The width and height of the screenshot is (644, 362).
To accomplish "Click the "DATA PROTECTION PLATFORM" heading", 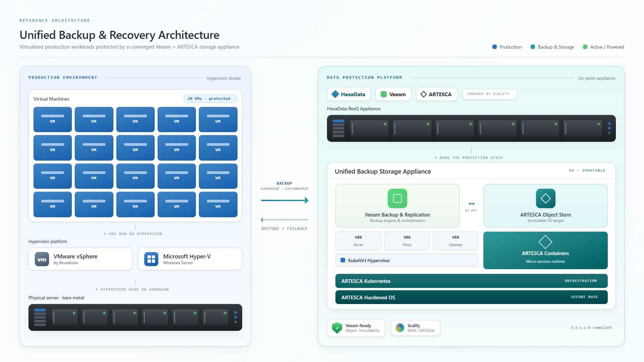I will 365,77.
